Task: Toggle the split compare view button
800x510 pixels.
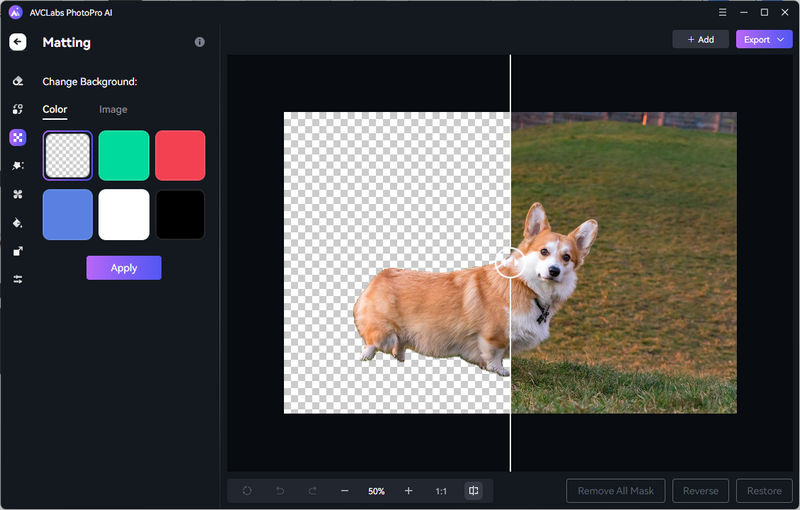Action: (473, 491)
